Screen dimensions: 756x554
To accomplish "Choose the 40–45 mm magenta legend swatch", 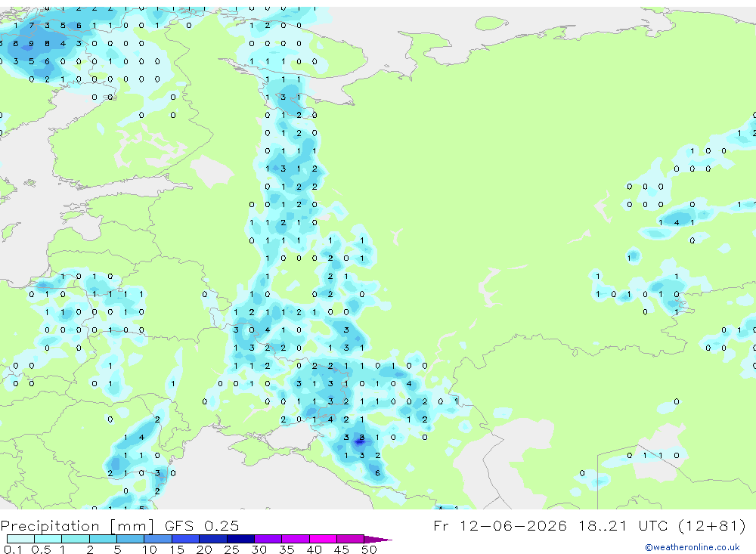I will pos(323,539).
